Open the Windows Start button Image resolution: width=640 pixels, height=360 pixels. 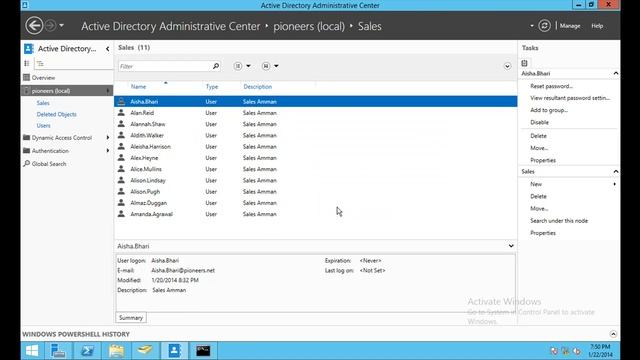pos(32,351)
